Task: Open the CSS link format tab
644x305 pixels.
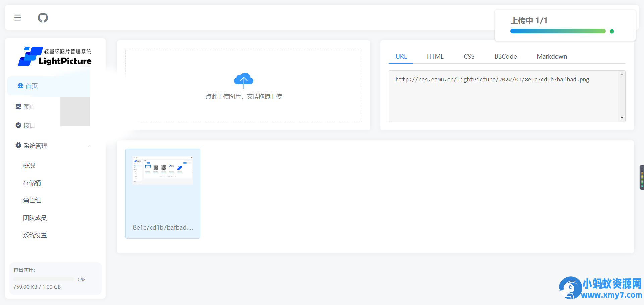Action: coord(469,56)
